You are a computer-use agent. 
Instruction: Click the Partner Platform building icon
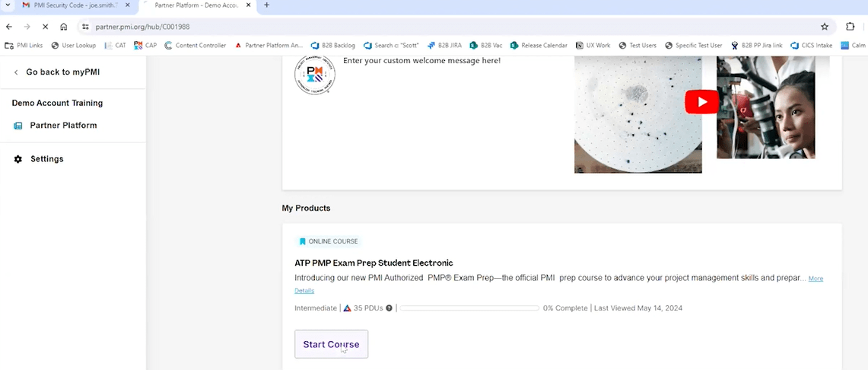(x=18, y=126)
